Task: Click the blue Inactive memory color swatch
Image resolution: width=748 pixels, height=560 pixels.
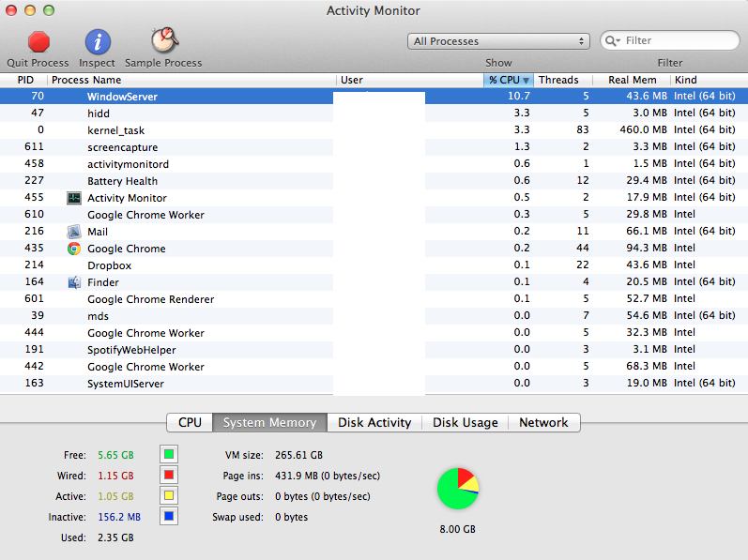Action: 169,516
